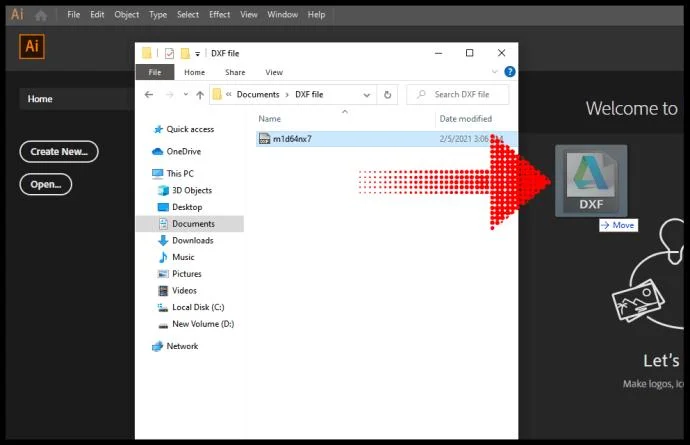The width and height of the screenshot is (690, 445).
Task: Open the Recent locations dropdown arrow
Action: tap(186, 95)
